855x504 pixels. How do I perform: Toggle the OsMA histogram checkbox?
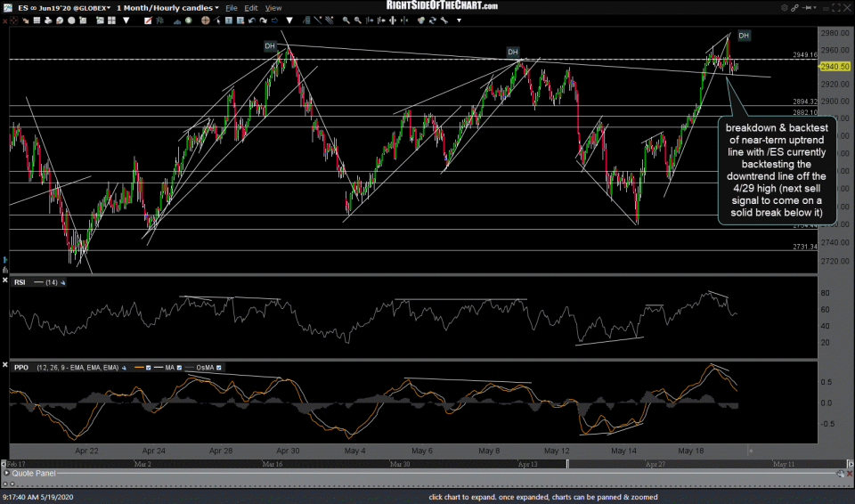point(219,368)
